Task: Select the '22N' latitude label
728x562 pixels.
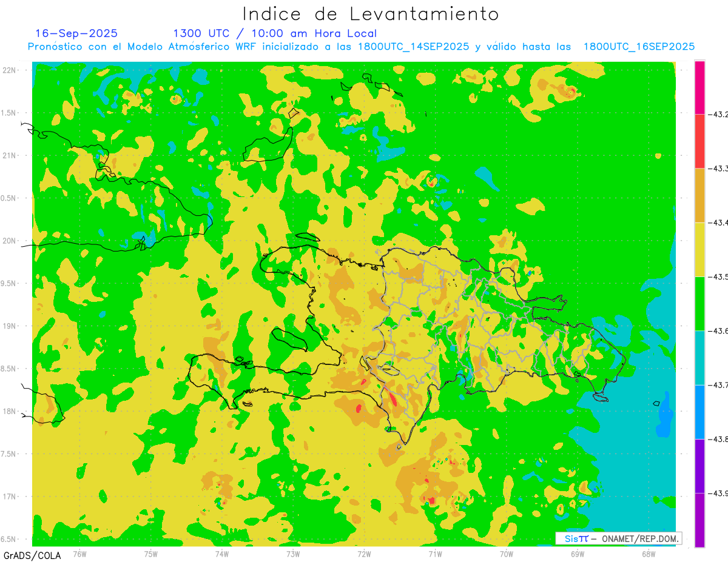Action: [x=10, y=70]
